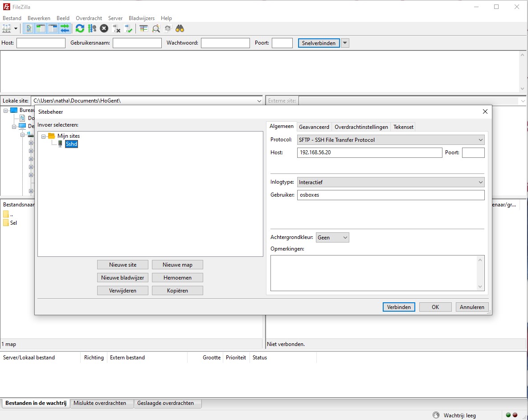Viewport: 528px width, 420px height.
Task: Click the Snelverbinden button
Action: click(319, 43)
